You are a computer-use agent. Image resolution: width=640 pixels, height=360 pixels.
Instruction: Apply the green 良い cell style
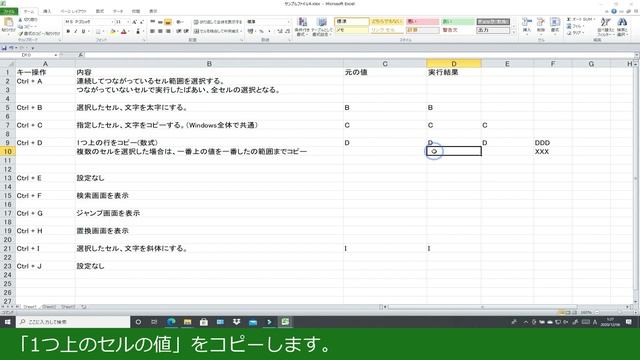click(458, 22)
